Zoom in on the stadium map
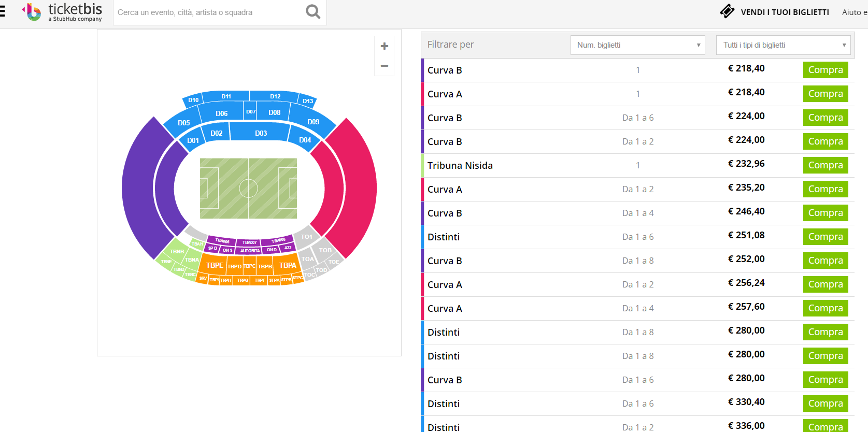 point(384,46)
